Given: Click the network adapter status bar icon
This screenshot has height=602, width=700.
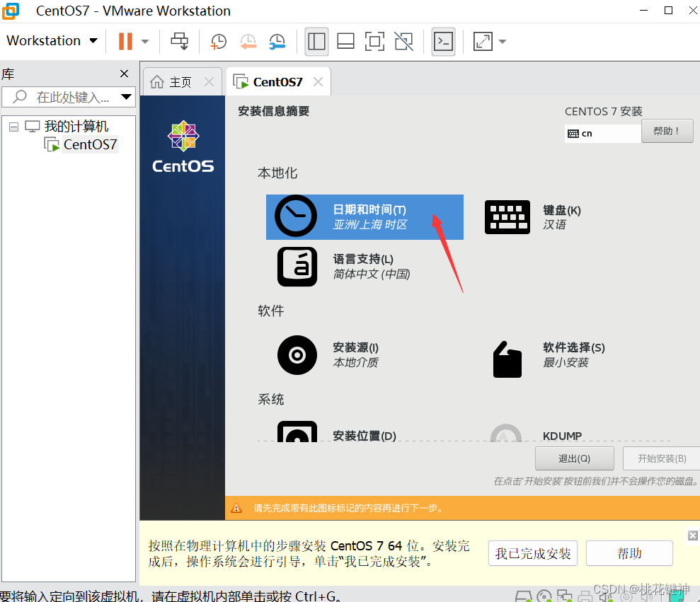Looking at the screenshot, I should [x=564, y=596].
